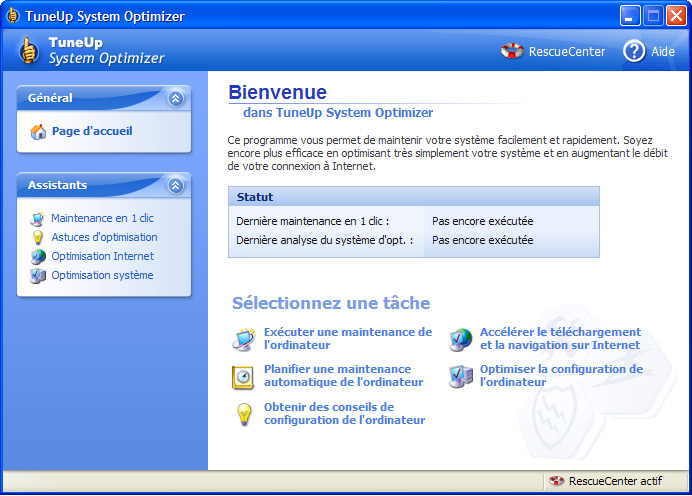Select Exécuter une maintenance de l'ordinateur
Image resolution: width=692 pixels, height=496 pixels.
348,338
